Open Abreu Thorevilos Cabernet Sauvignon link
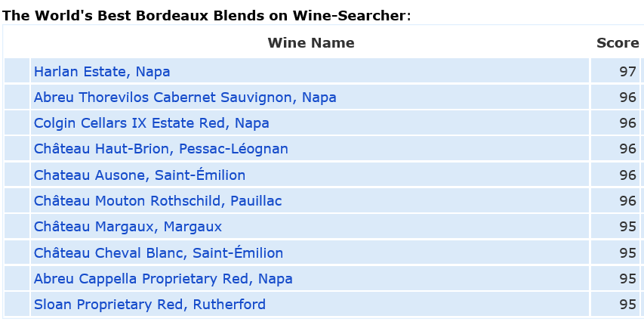This screenshot has height=322, width=644. pyautogui.click(x=185, y=98)
